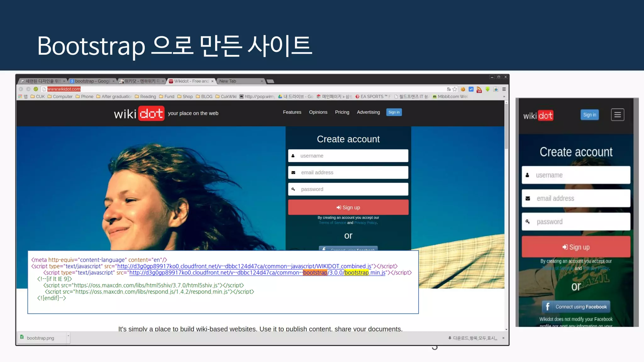Open the CUK bookmark folder
The image size is (644, 362).
click(38, 96)
